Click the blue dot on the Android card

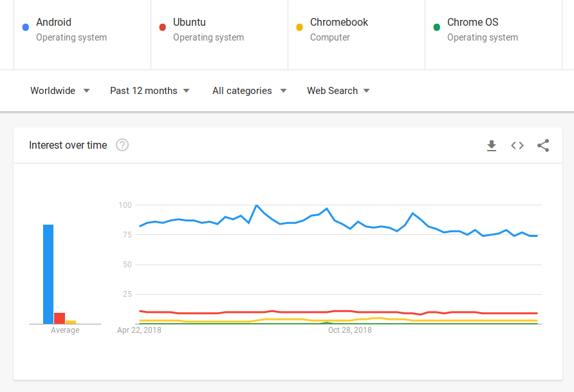[25, 27]
